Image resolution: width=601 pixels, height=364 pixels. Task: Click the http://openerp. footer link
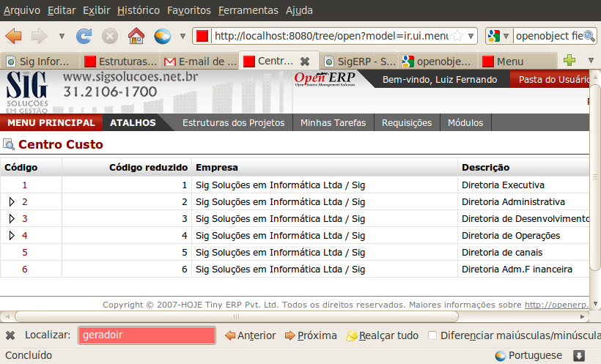[x=556, y=305]
